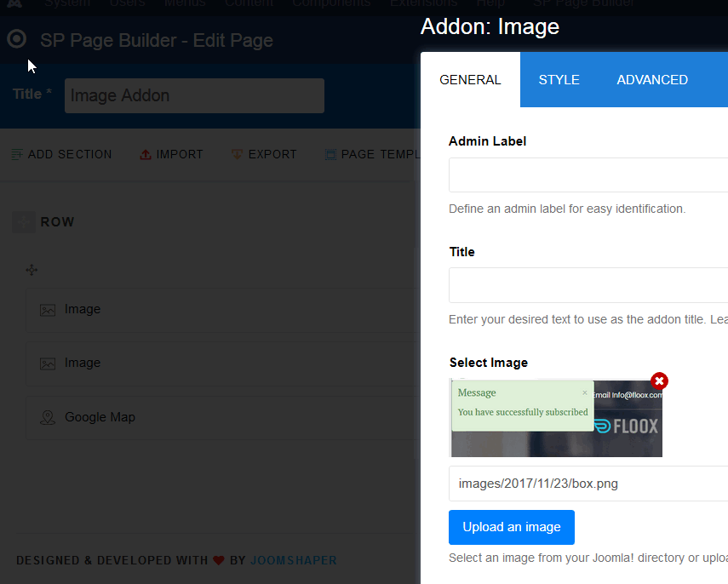Click the Add Section list icon

click(x=17, y=154)
